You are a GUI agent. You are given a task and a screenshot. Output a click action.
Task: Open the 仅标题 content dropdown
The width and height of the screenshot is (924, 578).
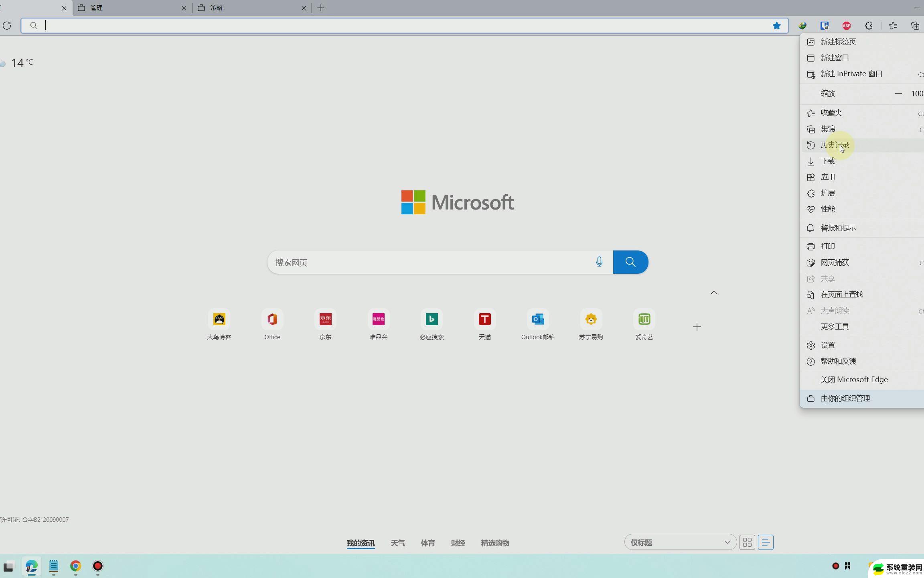pyautogui.click(x=680, y=543)
